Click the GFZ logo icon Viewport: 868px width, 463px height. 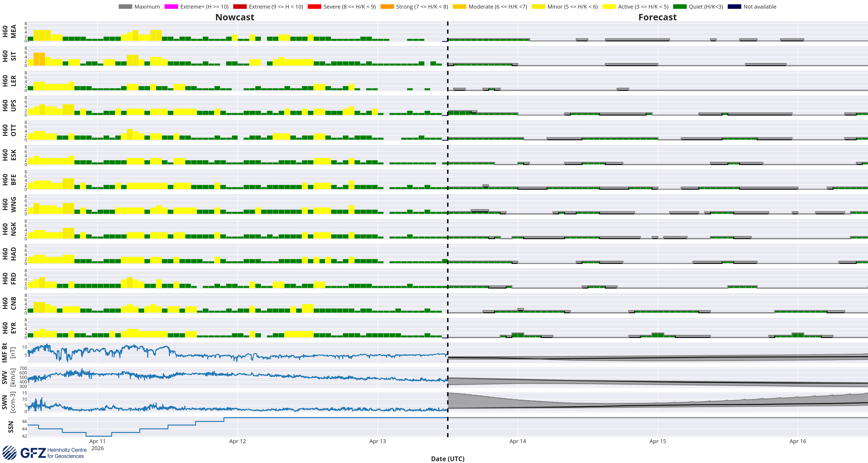click(x=9, y=453)
